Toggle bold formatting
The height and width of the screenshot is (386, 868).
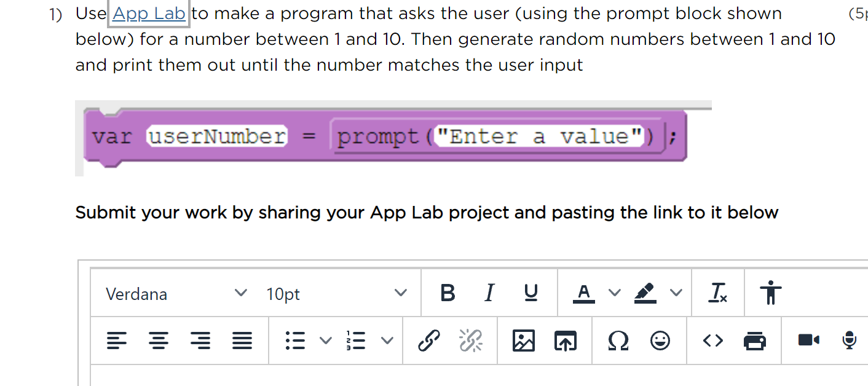coord(448,293)
